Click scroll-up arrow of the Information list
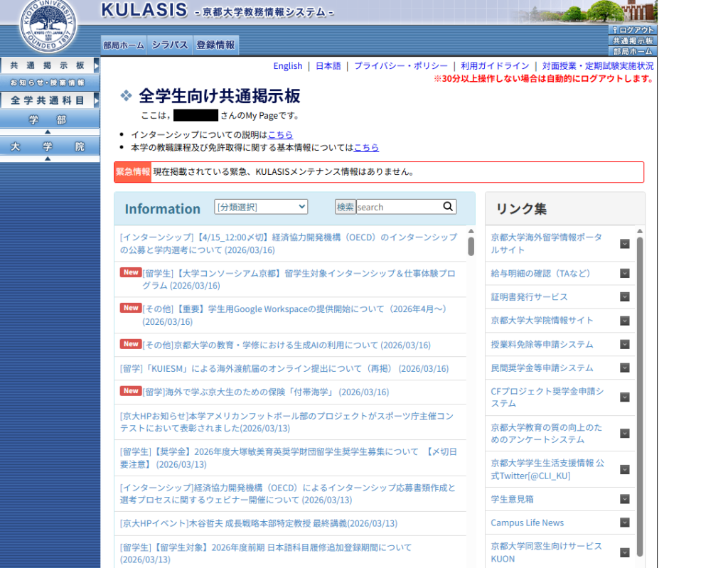 coord(471,232)
